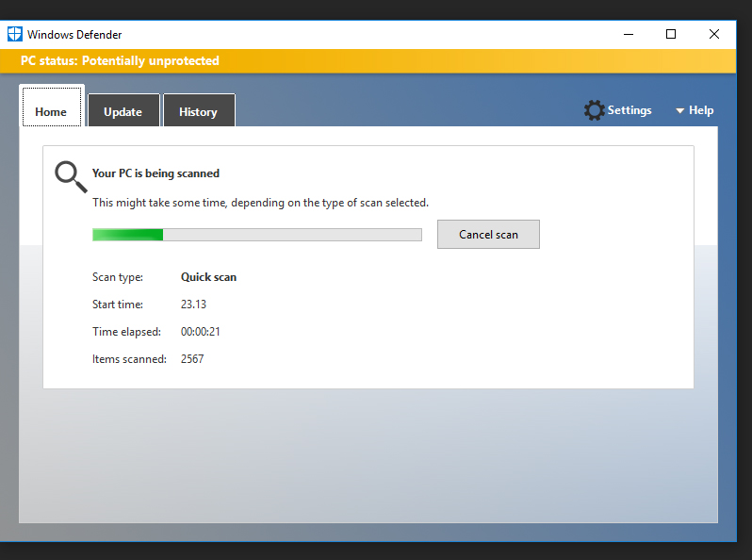Image resolution: width=752 pixels, height=560 pixels.
Task: Open Settings via the gear icon
Action: pyautogui.click(x=595, y=110)
